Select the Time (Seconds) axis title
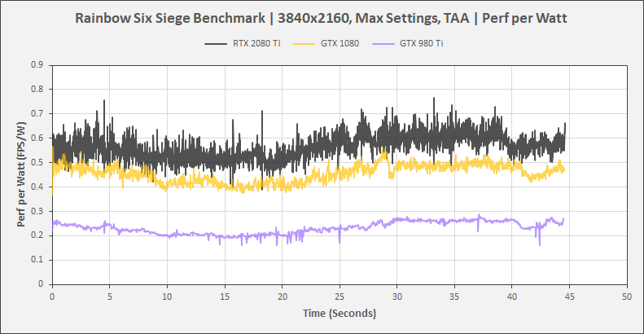Screen dimensions: 644x334 339,313
